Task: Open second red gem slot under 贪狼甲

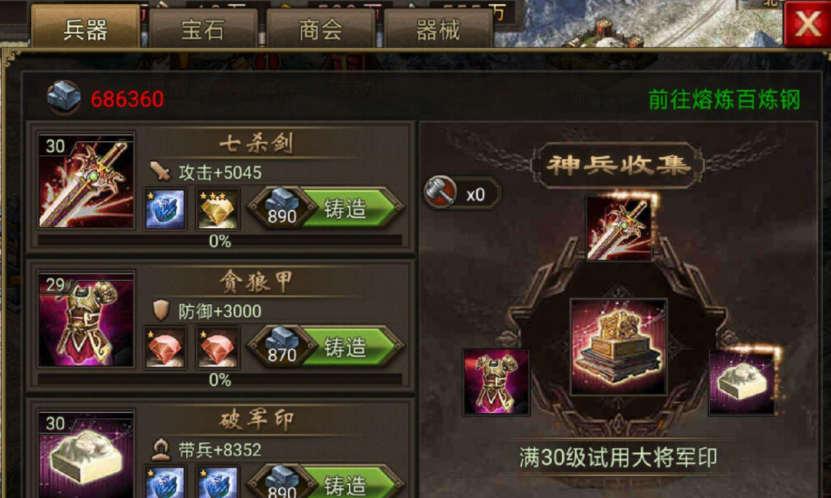Action: point(217,348)
